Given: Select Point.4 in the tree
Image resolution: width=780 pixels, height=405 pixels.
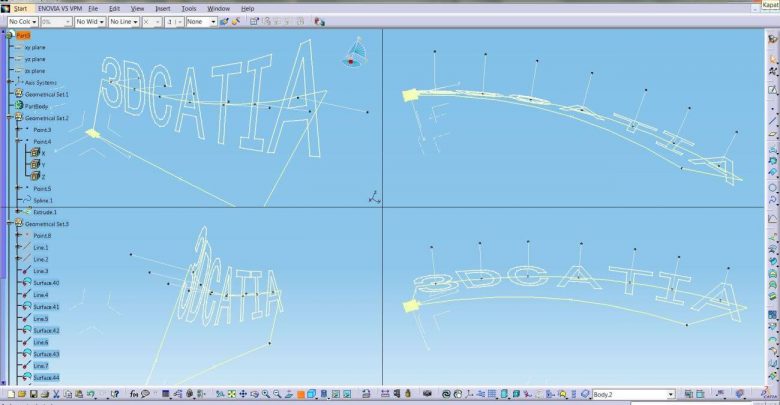Looking at the screenshot, I should pos(42,142).
